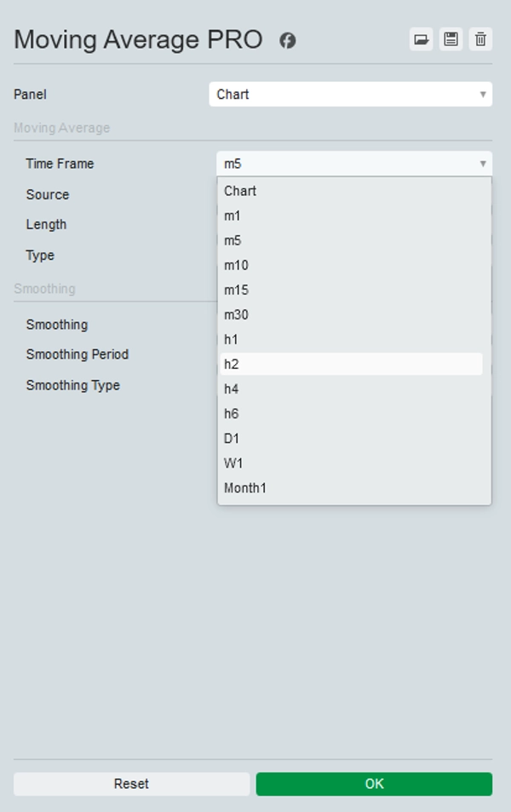Save settings using the floppy disk icon
The image size is (511, 812).
coord(451,39)
